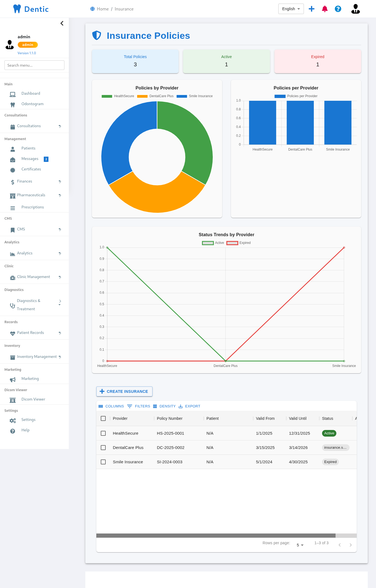Screen dimensions: 376x588
Task: Click the blue plus icon in header
Action: pyautogui.click(x=312, y=9)
